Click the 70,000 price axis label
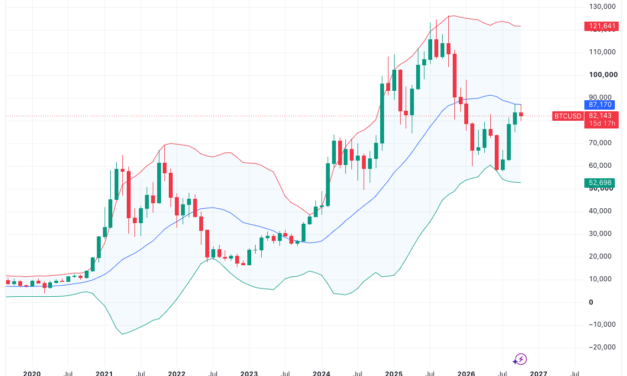Screen dimensions: 627x376 (600, 143)
